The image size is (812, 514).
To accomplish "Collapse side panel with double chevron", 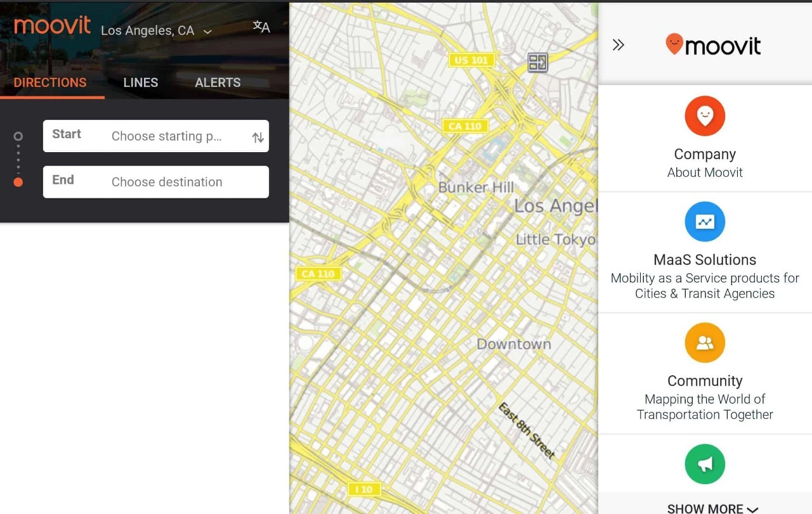I will click(x=619, y=44).
